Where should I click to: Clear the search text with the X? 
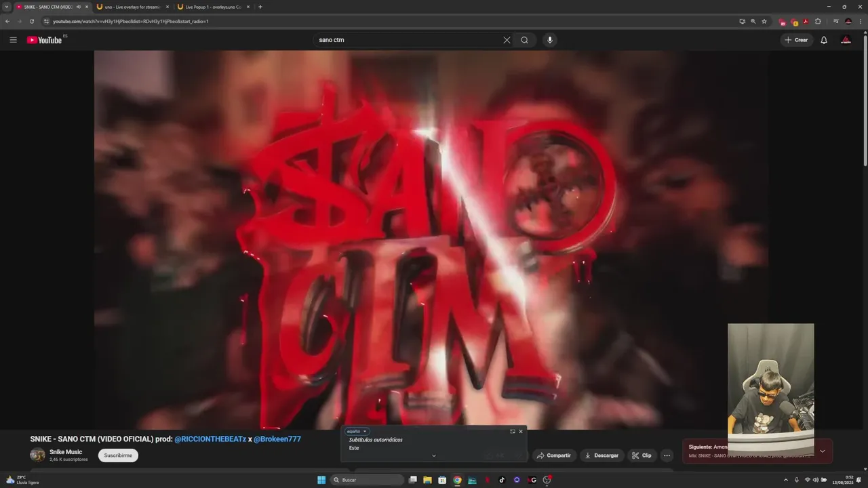[x=507, y=40]
